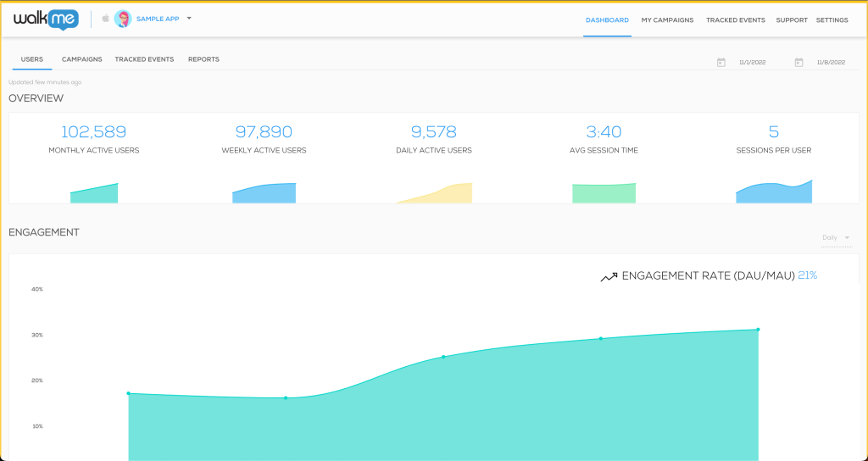868x461 pixels.
Task: Open the Reports tab
Action: 203,59
